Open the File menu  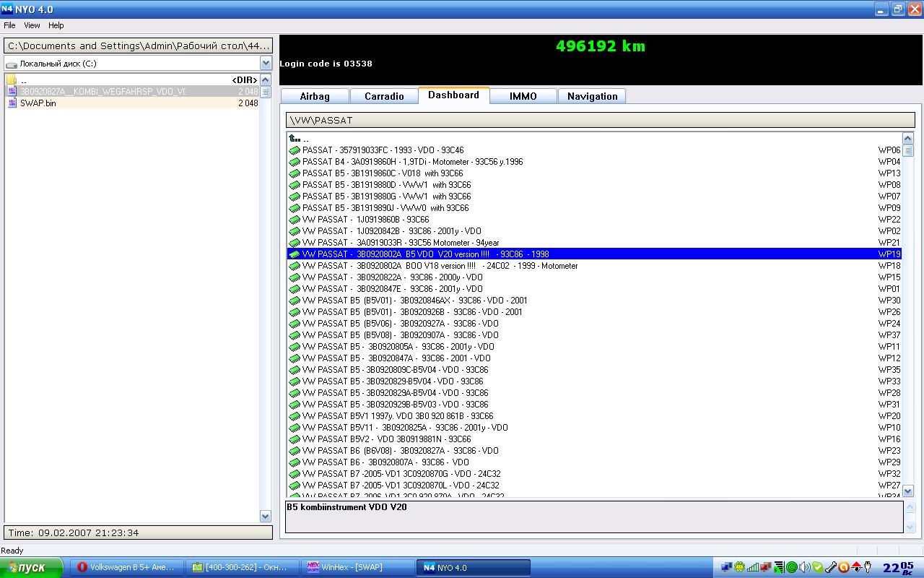pos(9,25)
